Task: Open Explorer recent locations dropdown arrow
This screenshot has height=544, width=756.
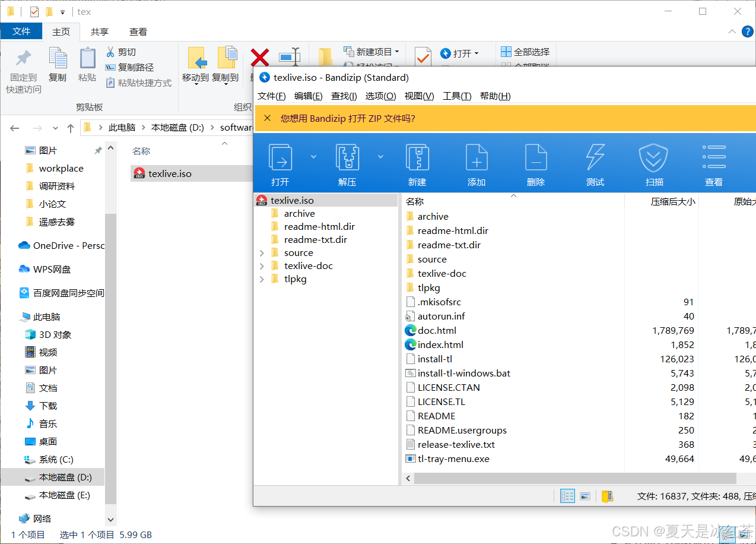Action: tap(55, 128)
